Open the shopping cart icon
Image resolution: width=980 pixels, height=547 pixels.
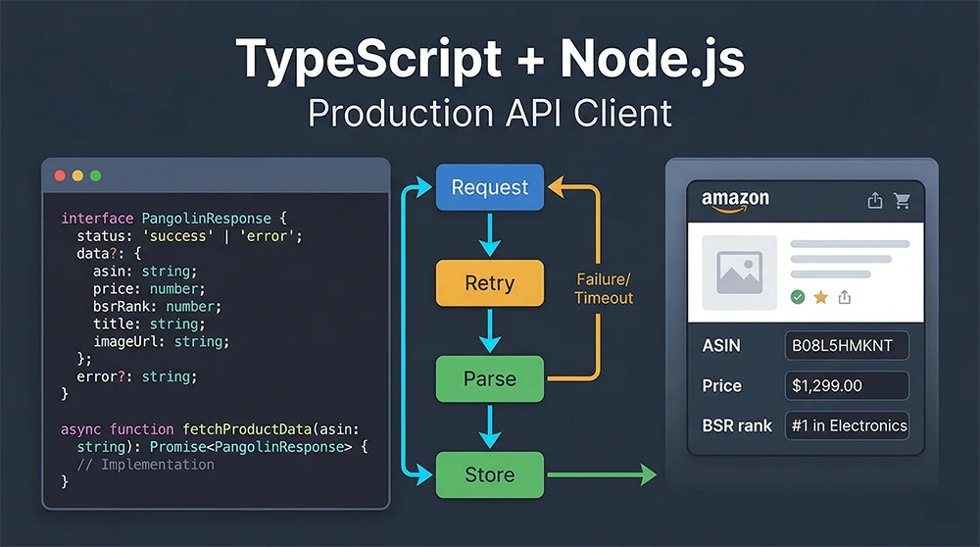click(x=902, y=201)
